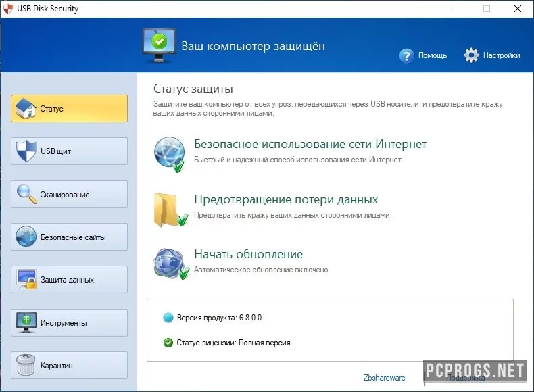Click the blue question mark help icon
The width and height of the screenshot is (534, 392).
406,55
